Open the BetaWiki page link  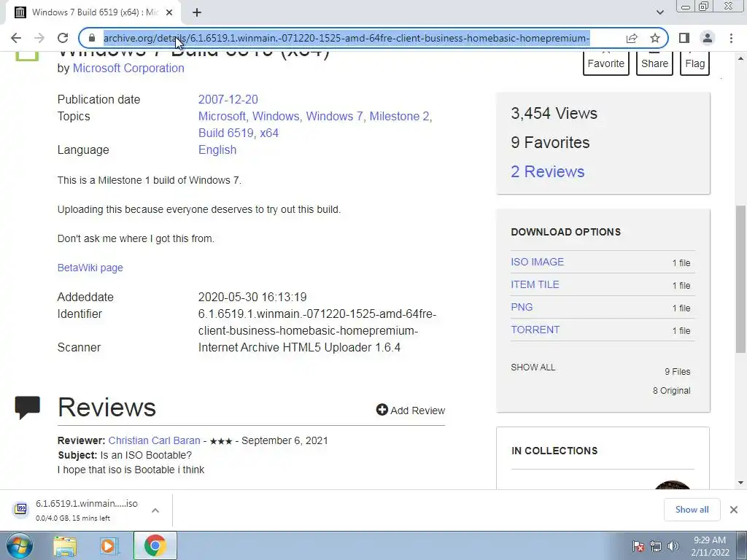90,268
